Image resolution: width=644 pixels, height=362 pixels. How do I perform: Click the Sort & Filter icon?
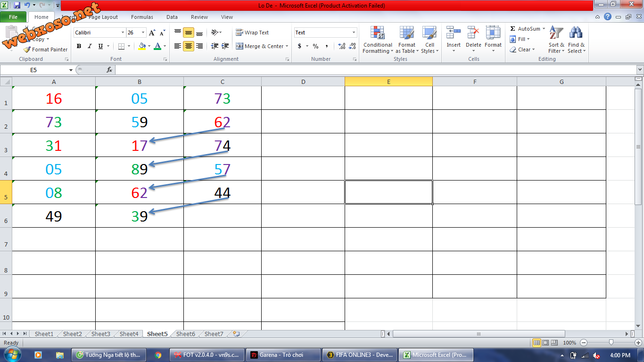pos(556,34)
